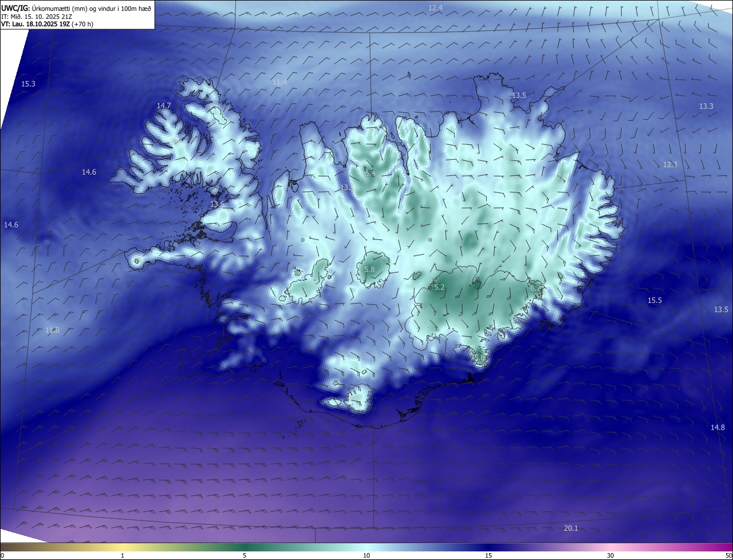This screenshot has width=733, height=560.
Task: Click the 5.8 value label on Hofsjökull
Action: pyautogui.click(x=369, y=270)
